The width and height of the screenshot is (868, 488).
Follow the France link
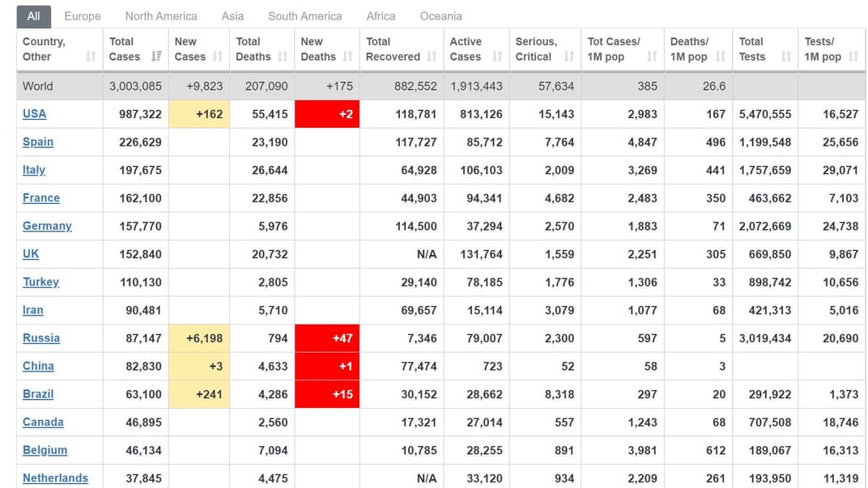click(x=41, y=198)
